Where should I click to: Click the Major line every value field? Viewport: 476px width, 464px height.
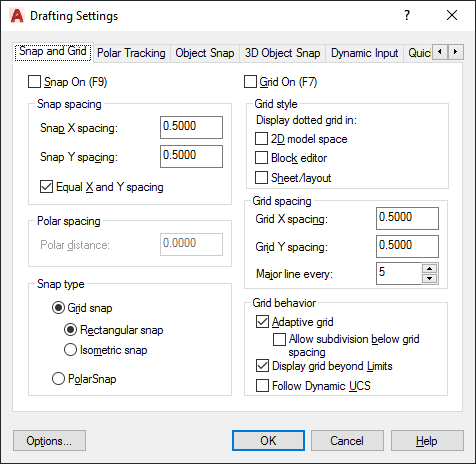coord(399,274)
